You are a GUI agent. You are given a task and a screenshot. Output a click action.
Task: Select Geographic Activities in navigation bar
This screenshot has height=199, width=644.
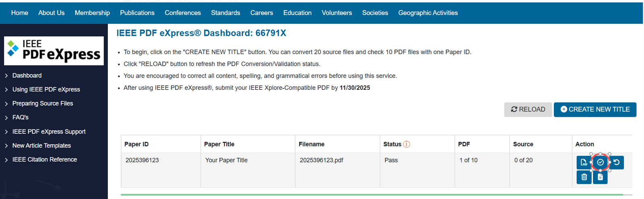[428, 13]
